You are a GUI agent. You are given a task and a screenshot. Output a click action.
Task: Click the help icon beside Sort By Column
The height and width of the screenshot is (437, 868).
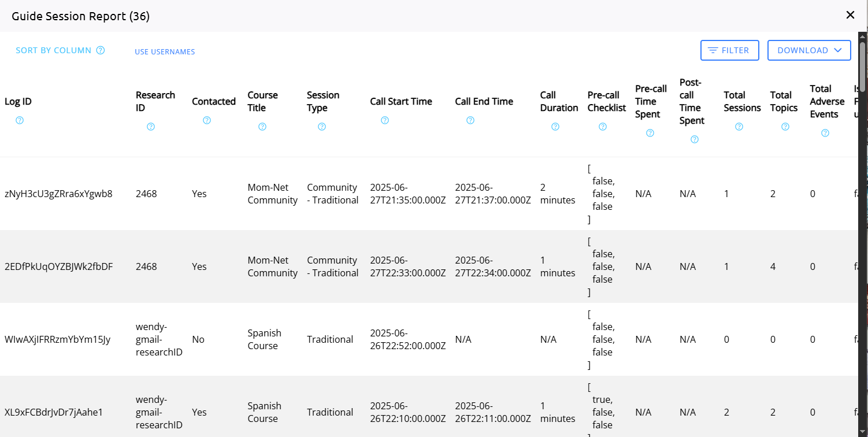click(101, 50)
